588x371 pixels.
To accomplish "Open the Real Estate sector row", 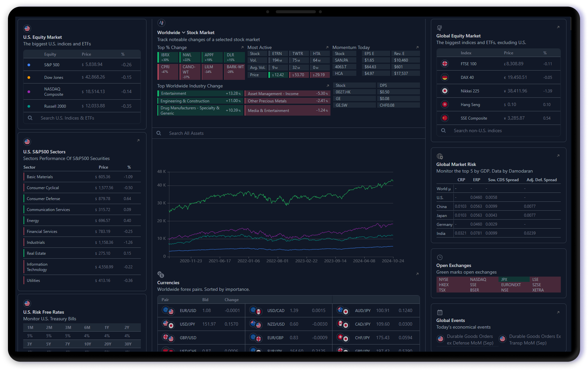I will tap(82, 253).
